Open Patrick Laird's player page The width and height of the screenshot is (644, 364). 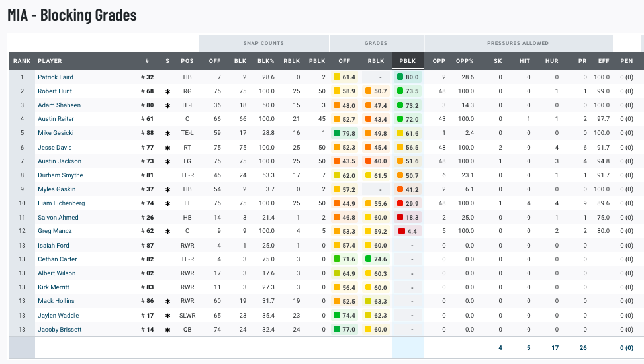pyautogui.click(x=56, y=77)
